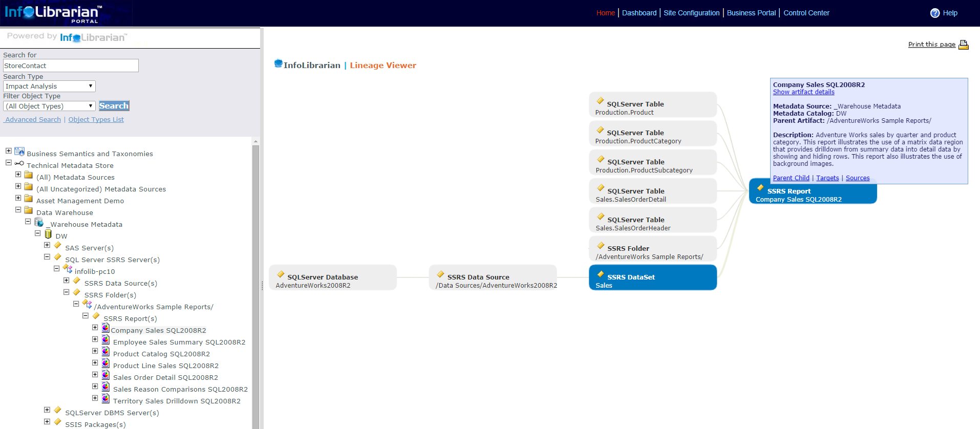
Task: Click the _Warehouse Metadata globe icon
Action: (x=39, y=222)
